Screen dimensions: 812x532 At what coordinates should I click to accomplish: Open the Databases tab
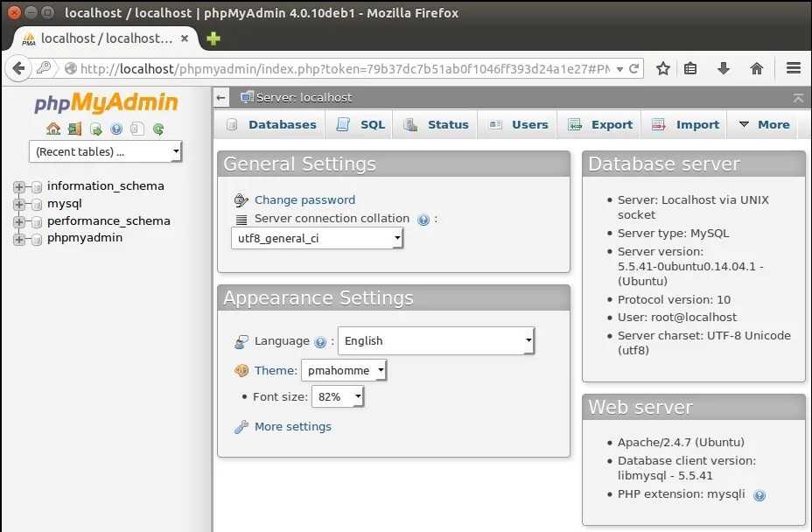271,125
